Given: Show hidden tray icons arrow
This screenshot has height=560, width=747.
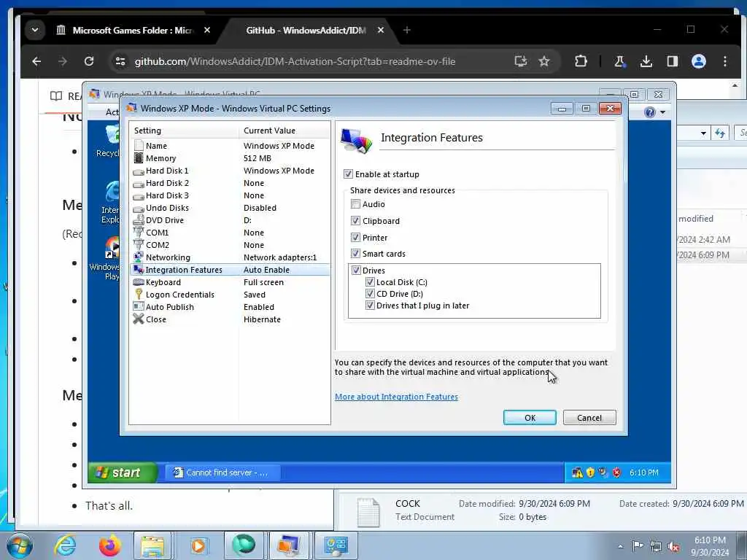Looking at the screenshot, I should coord(620,546).
